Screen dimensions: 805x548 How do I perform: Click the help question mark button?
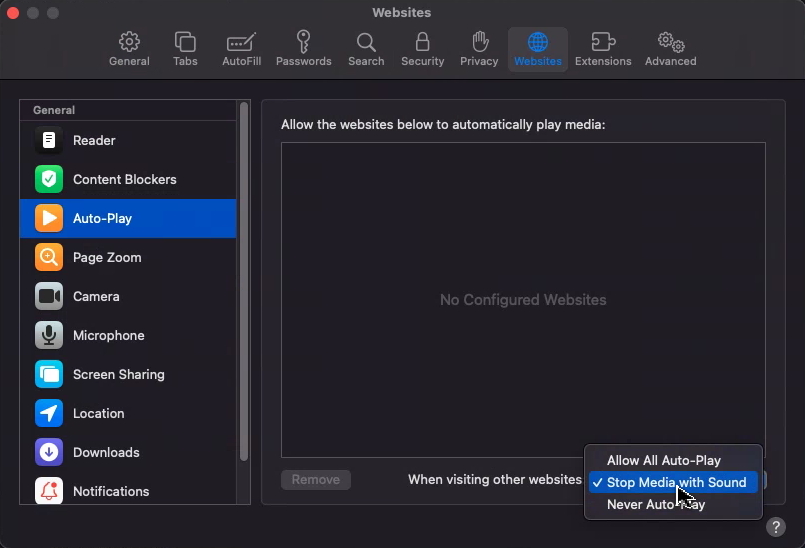[x=776, y=527]
